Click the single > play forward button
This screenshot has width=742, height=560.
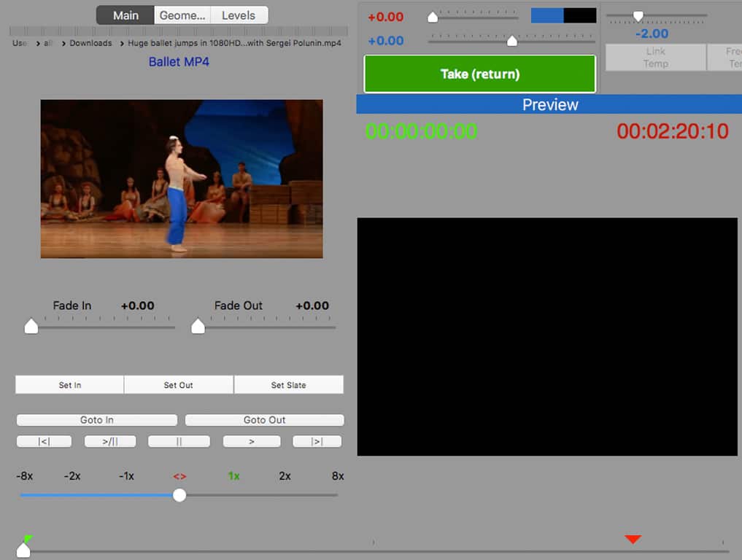coord(251,442)
